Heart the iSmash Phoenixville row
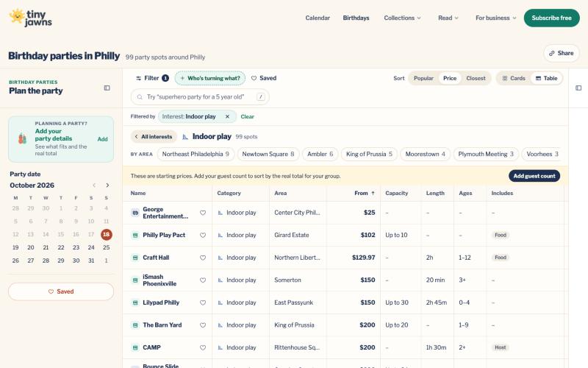Screen dimensions: 588x368 203,280
